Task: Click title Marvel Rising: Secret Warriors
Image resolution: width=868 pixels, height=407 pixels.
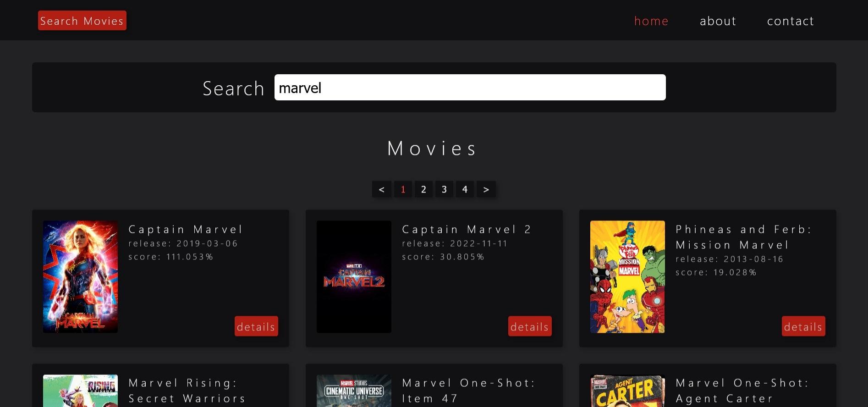Action: (x=187, y=390)
